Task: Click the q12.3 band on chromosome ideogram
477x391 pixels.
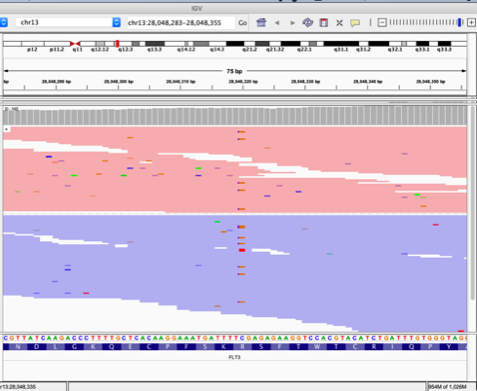Action: (125, 44)
